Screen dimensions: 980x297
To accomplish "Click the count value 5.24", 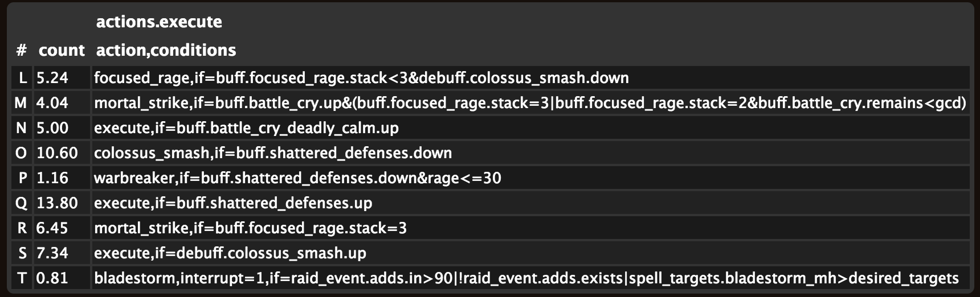I will pos(52,78).
